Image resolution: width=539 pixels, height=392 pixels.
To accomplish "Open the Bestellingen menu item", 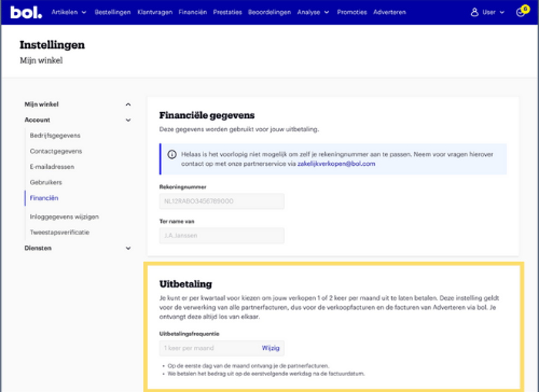I will tap(112, 12).
